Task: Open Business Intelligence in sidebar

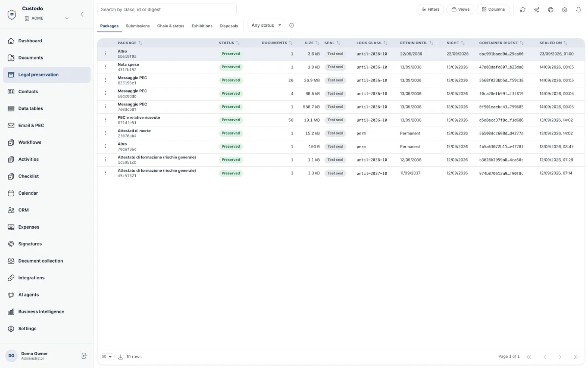Action: point(47,312)
